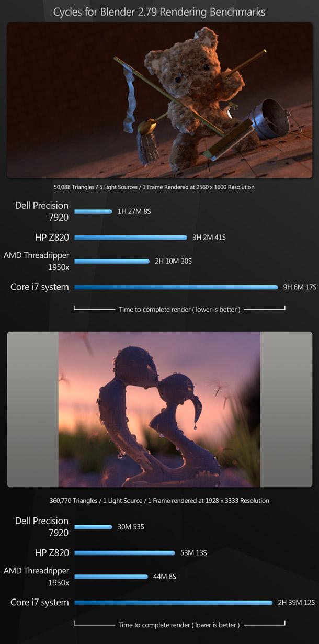The width and height of the screenshot is (319, 644).
Task: Click the 3H 2M 41S time label
Action: pos(209,238)
